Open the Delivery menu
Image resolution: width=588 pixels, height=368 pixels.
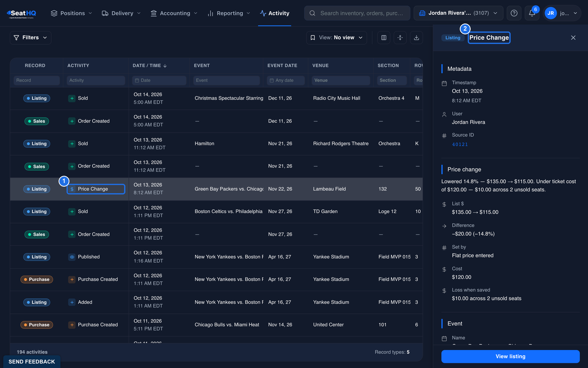(121, 13)
